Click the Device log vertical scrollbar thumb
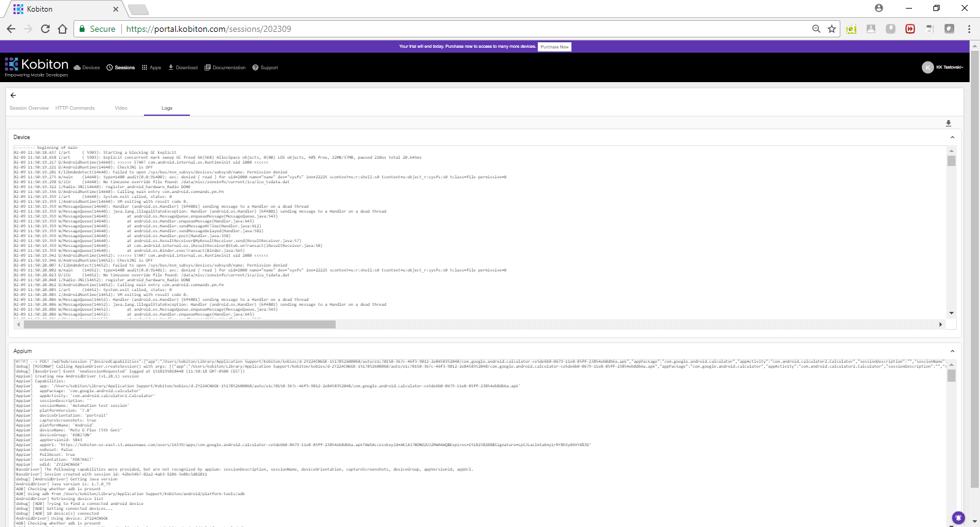The image size is (980, 527). coord(951,161)
